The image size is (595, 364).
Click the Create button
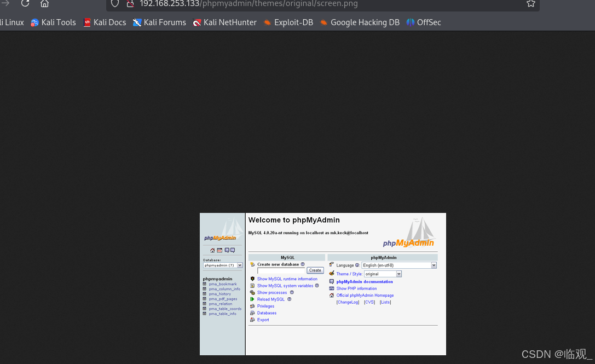315,270
